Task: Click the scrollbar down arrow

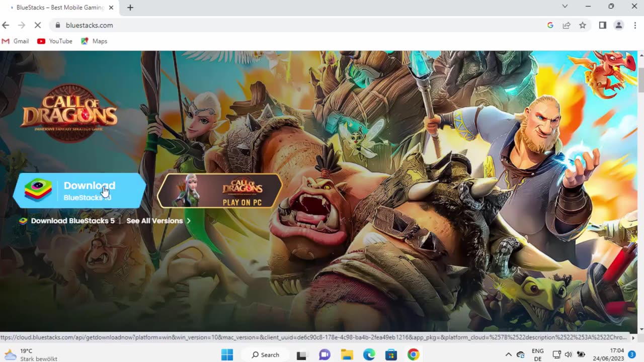Action: [640, 330]
